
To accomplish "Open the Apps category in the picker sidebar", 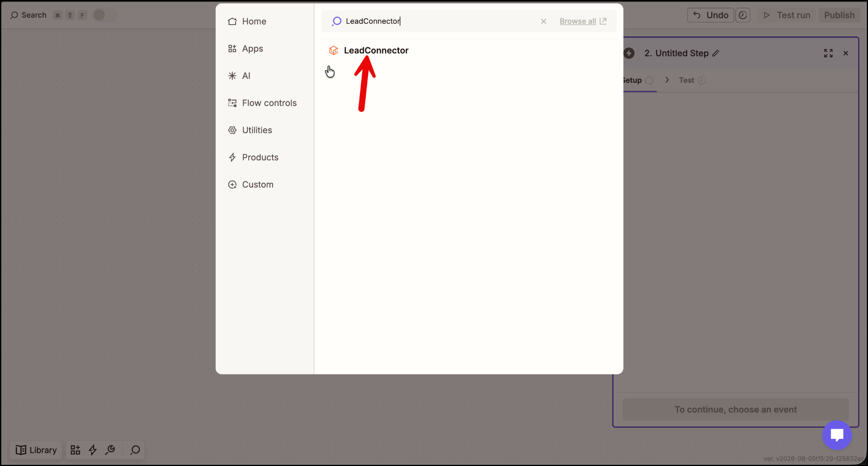I will coord(245,48).
